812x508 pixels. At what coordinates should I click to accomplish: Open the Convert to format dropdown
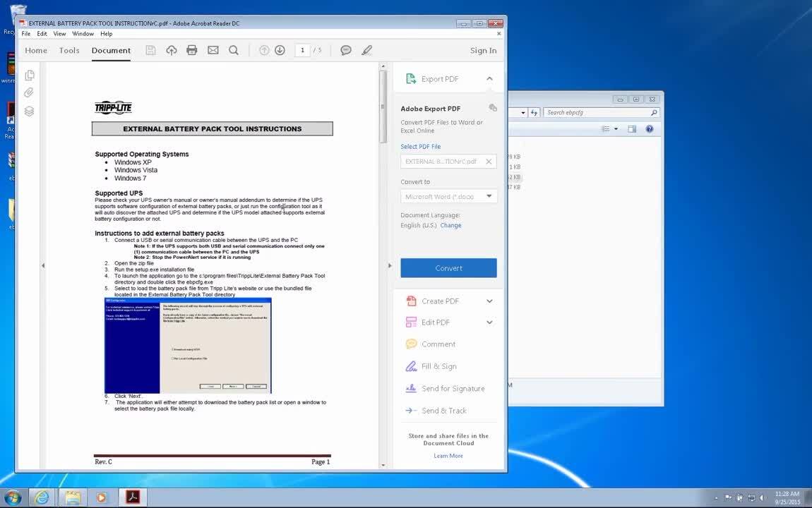pos(448,197)
